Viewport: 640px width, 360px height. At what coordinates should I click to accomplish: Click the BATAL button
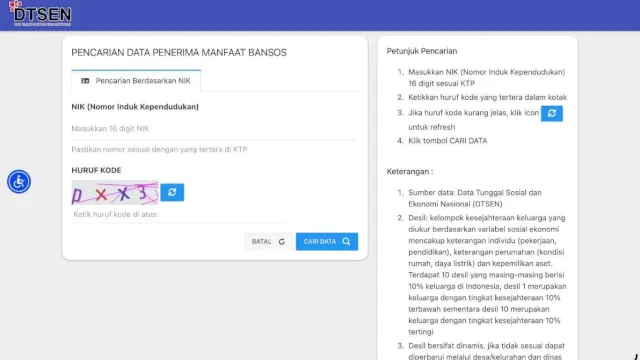coord(268,242)
